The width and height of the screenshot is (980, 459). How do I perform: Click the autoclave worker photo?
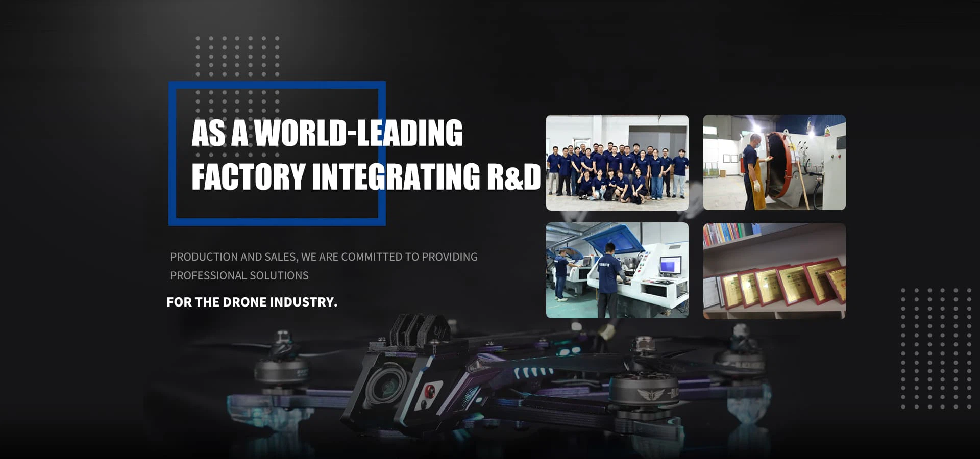pos(774,163)
